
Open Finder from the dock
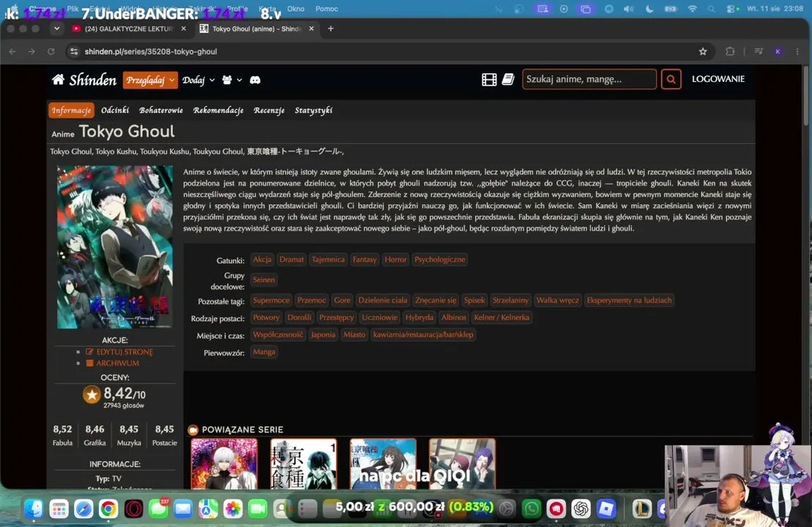(34, 509)
